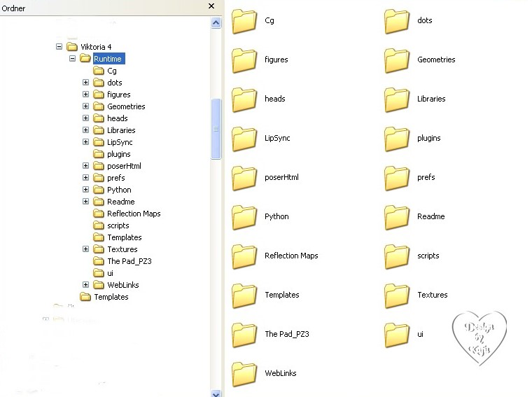This screenshot has width=532, height=397.
Task: Open the plugins folder icon in right pane
Action: tap(397, 139)
